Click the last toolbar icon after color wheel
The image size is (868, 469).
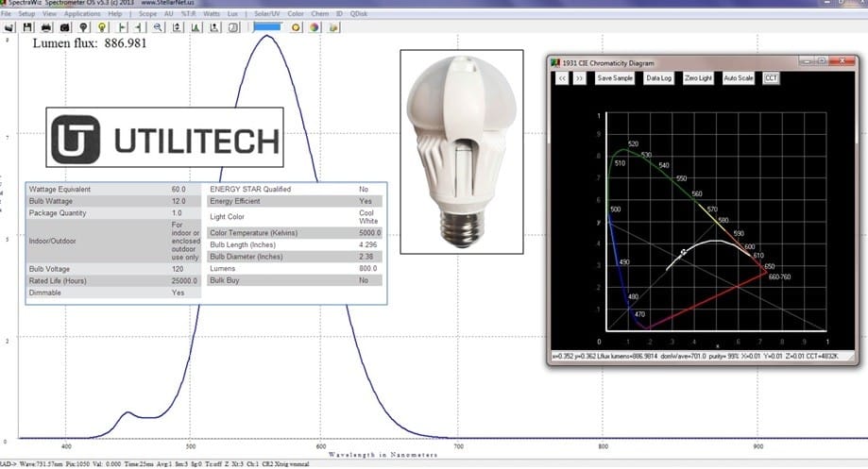(x=333, y=27)
